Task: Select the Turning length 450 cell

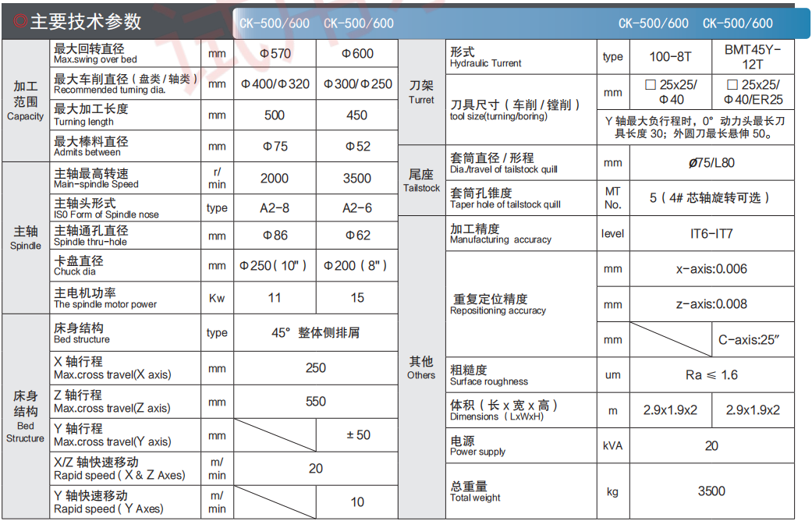Action: [x=356, y=115]
